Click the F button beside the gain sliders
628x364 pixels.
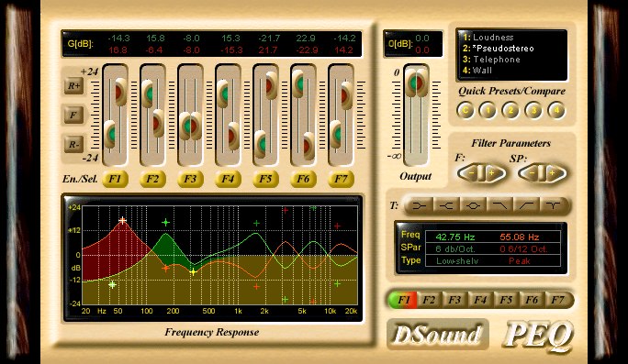point(74,115)
